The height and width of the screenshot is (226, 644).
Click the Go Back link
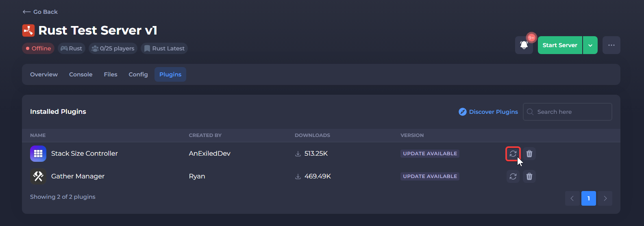40,12
